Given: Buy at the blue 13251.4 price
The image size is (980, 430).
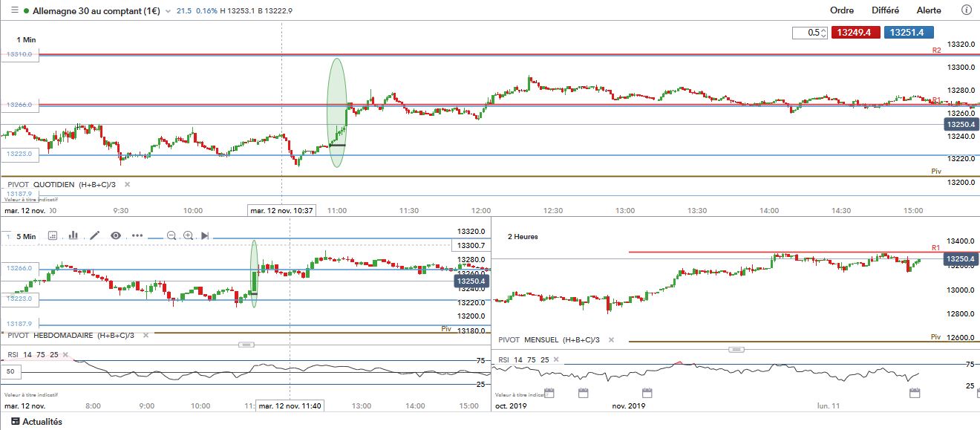Looking at the screenshot, I should tap(909, 33).
